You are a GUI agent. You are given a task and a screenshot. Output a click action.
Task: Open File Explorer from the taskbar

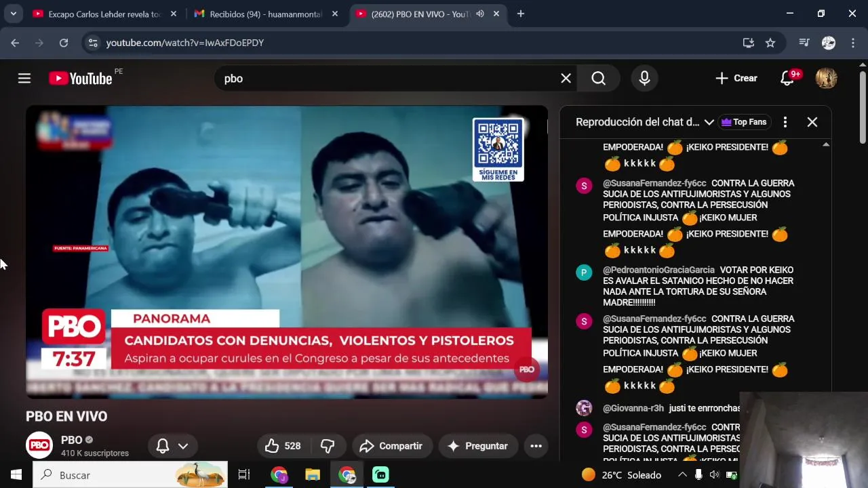[x=313, y=475]
